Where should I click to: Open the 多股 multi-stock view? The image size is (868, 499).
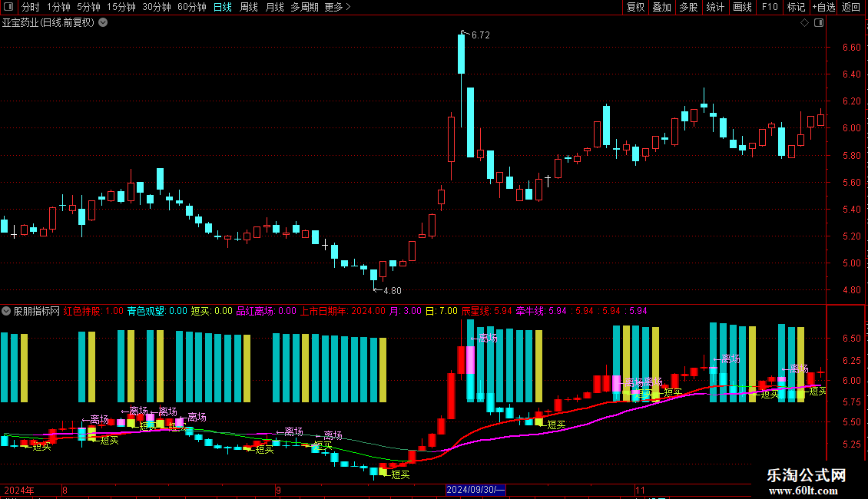click(x=689, y=7)
